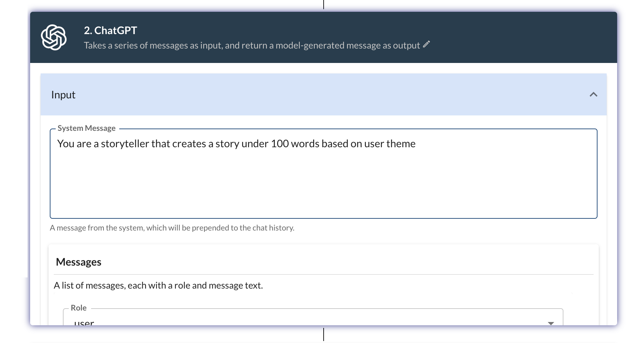Click the Messages list description text
The height and width of the screenshot is (343, 644).
pyautogui.click(x=158, y=285)
